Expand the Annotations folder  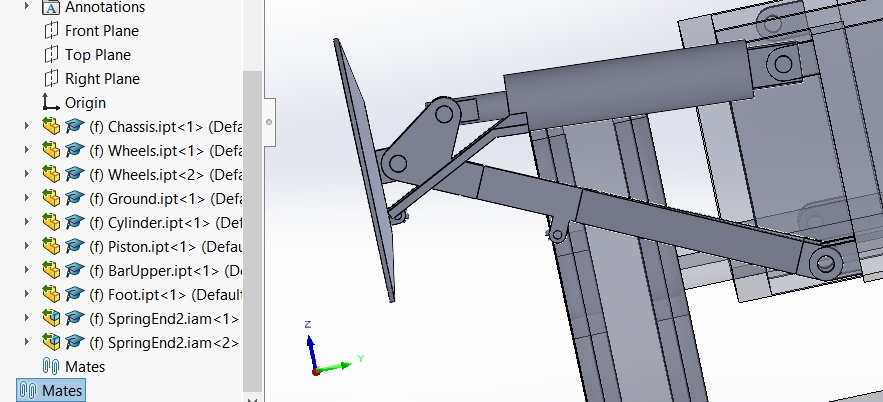(26, 6)
